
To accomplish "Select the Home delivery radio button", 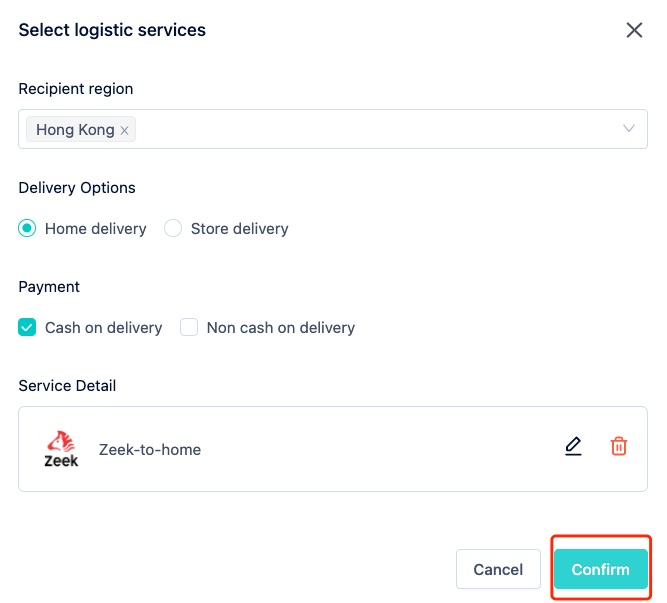I will [x=27, y=228].
